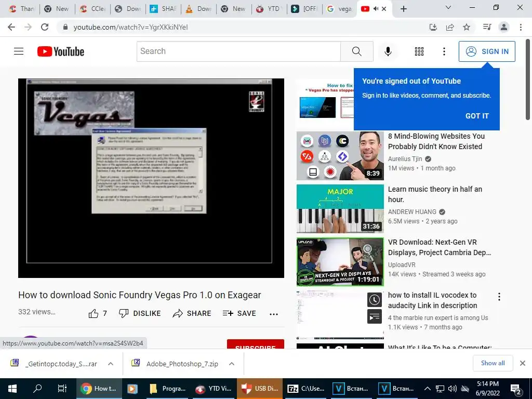Screen dimensions: 532x399
Task: Open taskbar search magnifier
Action: 37,389
